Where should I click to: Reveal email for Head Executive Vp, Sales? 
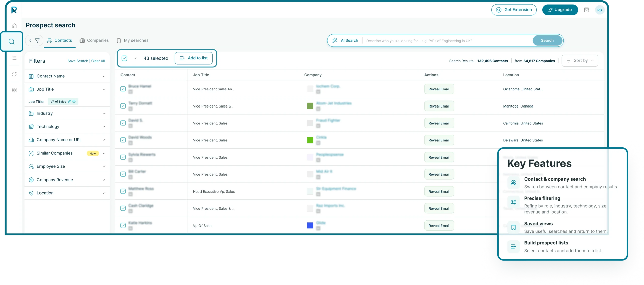(x=439, y=191)
